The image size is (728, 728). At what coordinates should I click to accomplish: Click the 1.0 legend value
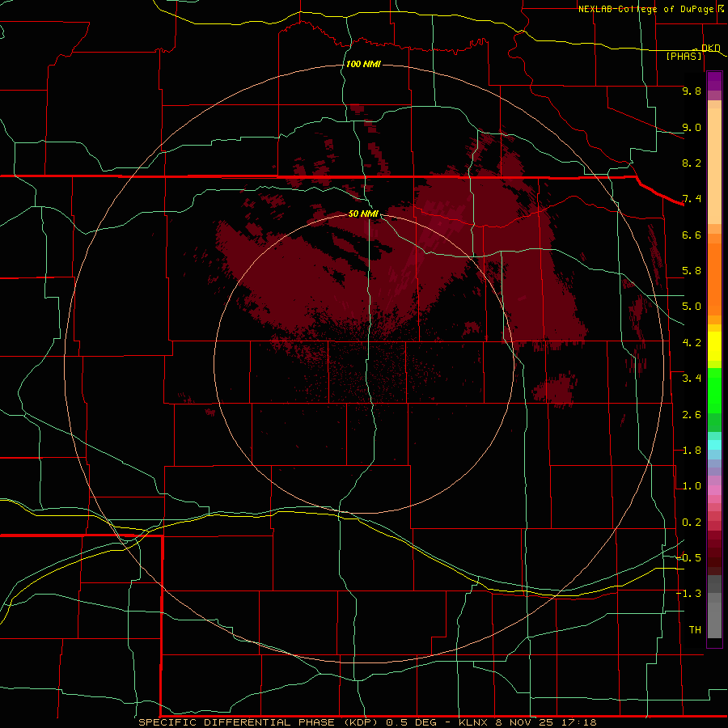click(x=692, y=486)
